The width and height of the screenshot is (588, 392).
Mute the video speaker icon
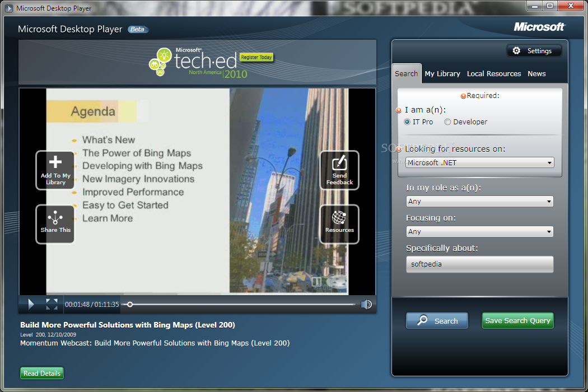pos(366,304)
